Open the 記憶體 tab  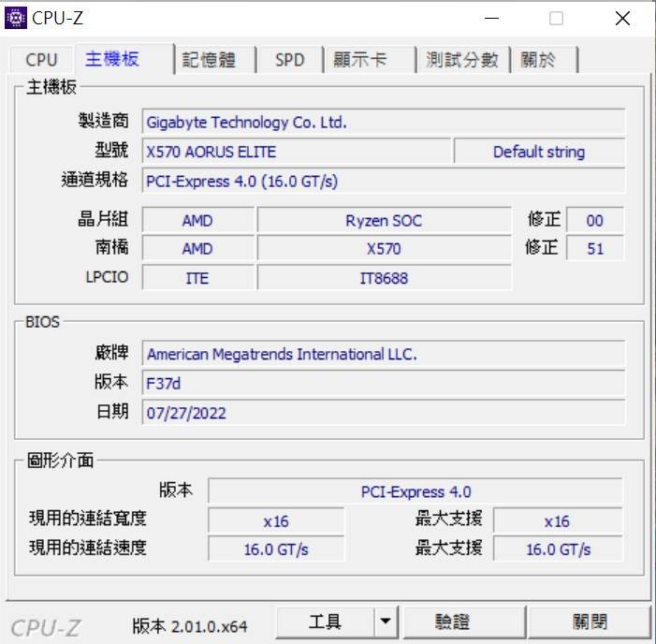click(215, 60)
